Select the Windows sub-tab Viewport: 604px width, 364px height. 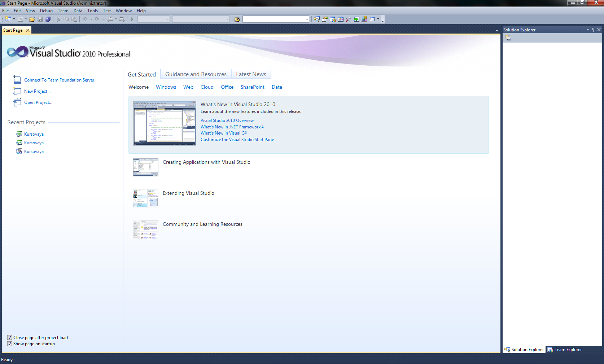(166, 87)
